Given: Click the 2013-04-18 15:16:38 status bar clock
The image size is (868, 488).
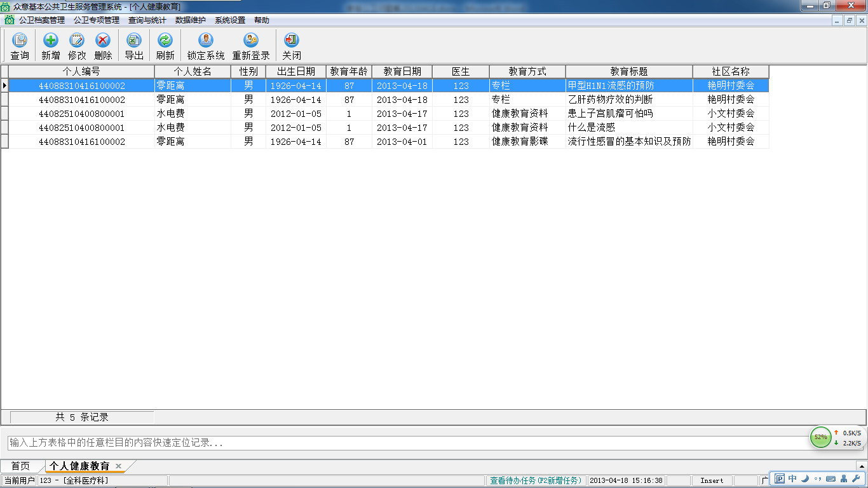Looking at the screenshot, I should click(627, 480).
